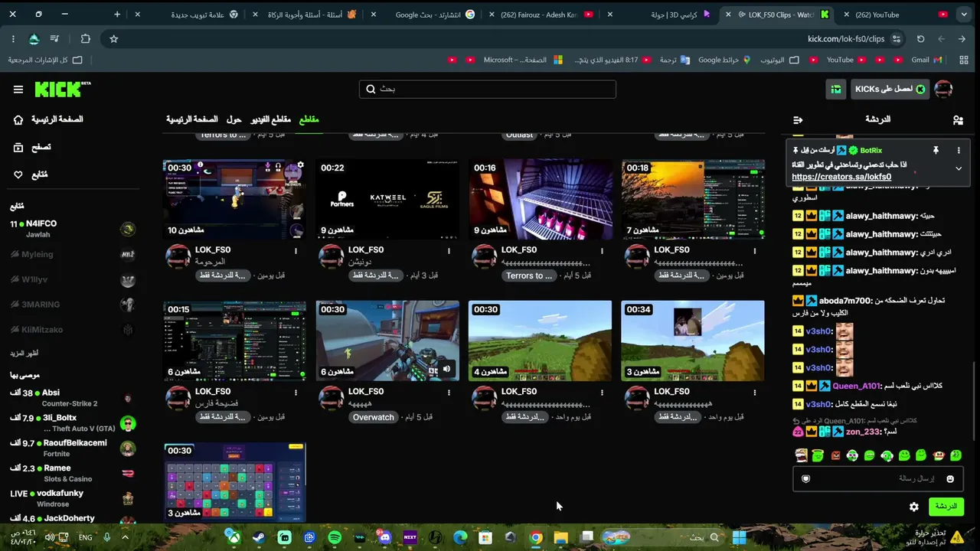Open N4IFCO channel in followed list
This screenshot has height=551, width=980.
click(72, 228)
